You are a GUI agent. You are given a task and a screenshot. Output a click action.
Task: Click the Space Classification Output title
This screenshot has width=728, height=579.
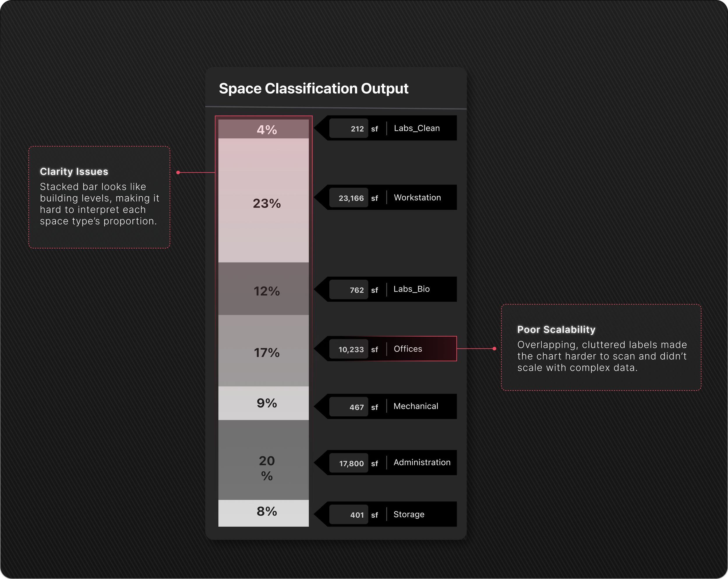[313, 88]
